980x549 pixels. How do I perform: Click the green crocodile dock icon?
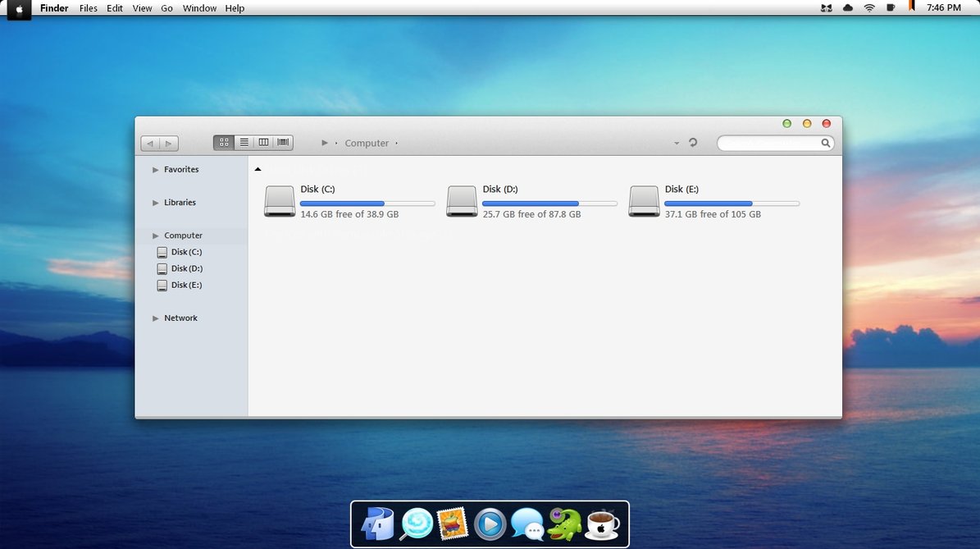pos(564,524)
